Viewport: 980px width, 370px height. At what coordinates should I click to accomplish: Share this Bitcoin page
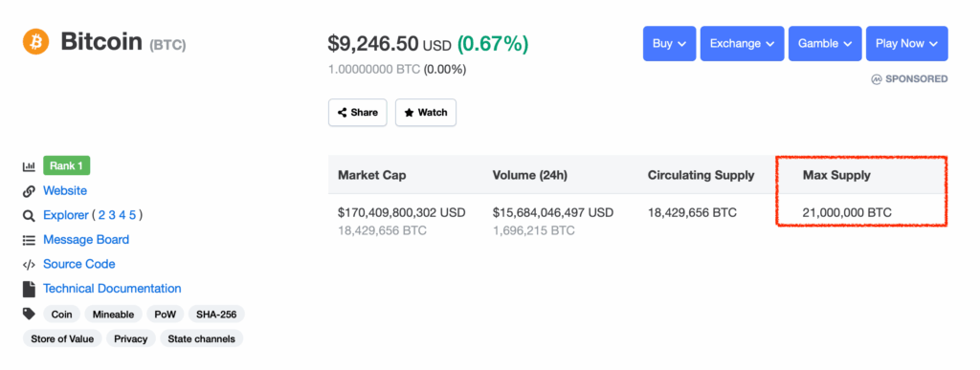point(358,113)
